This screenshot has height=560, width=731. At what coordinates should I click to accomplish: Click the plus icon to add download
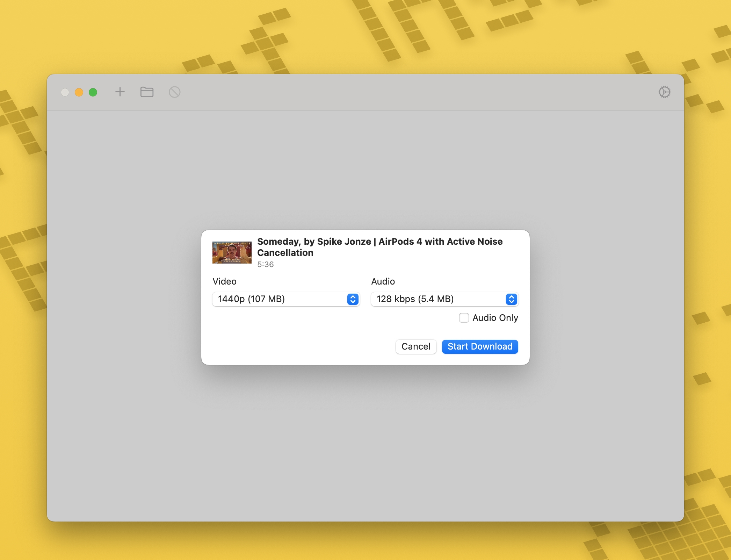tap(120, 92)
